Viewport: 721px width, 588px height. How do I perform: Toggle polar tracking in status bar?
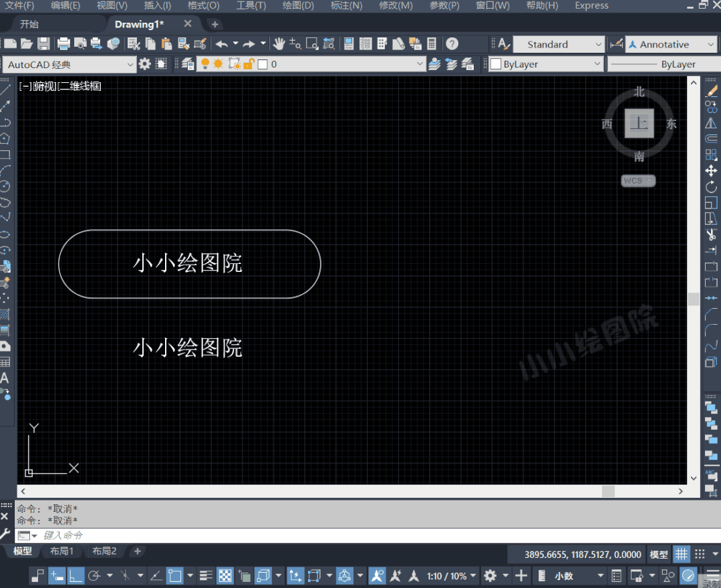(94, 575)
